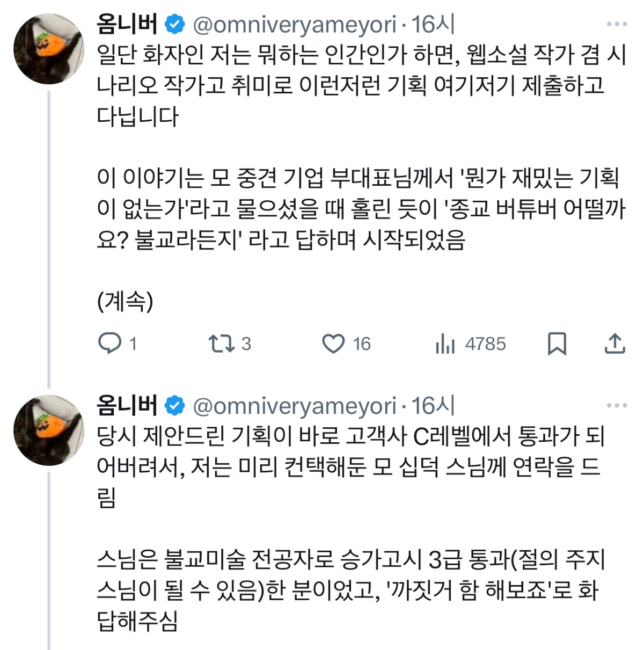This screenshot has height=650, width=644.
Task: Open more options on the first tweet
Action: click(617, 24)
